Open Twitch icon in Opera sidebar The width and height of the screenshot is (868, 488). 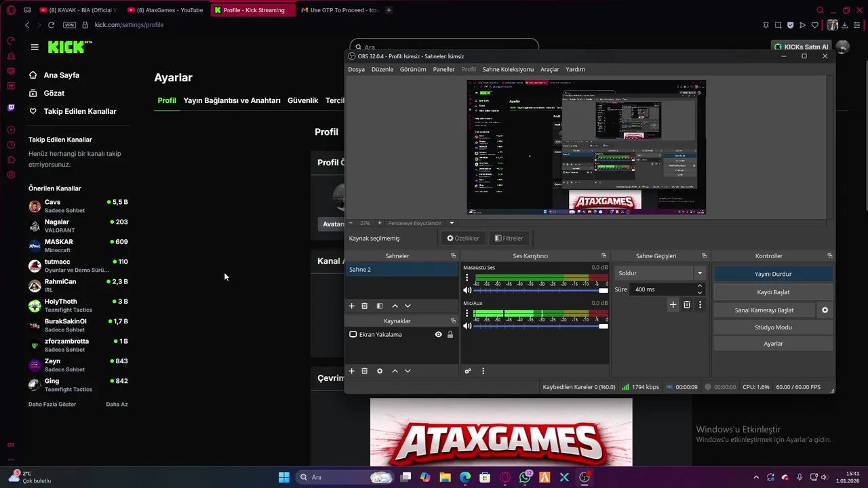coord(11,108)
